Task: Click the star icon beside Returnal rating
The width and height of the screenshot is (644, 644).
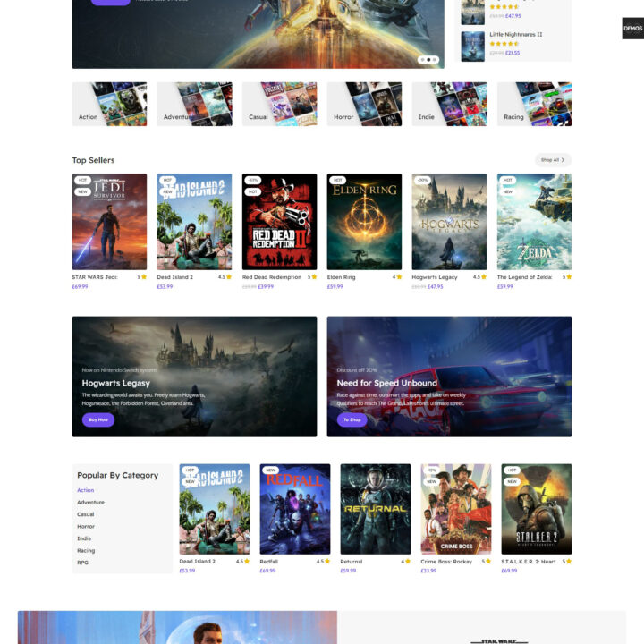Action: [x=408, y=561]
